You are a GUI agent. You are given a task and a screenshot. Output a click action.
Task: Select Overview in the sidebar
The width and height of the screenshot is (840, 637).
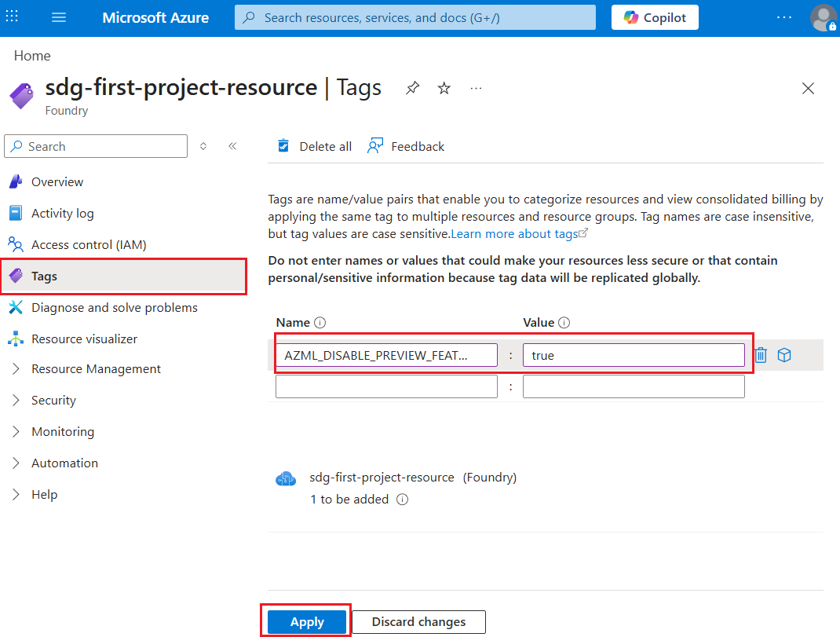57,181
